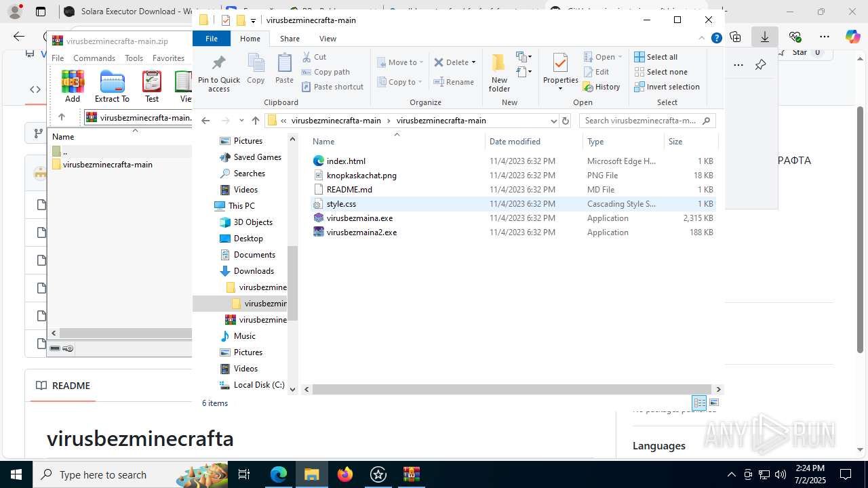Switch to the View ribbon tab
The width and height of the screenshot is (868, 488).
click(328, 39)
